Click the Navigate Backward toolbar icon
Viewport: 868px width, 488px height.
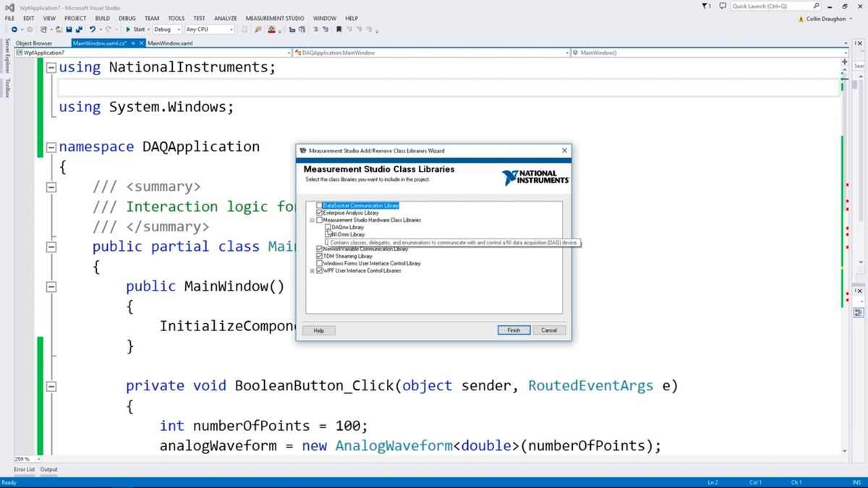click(x=14, y=29)
